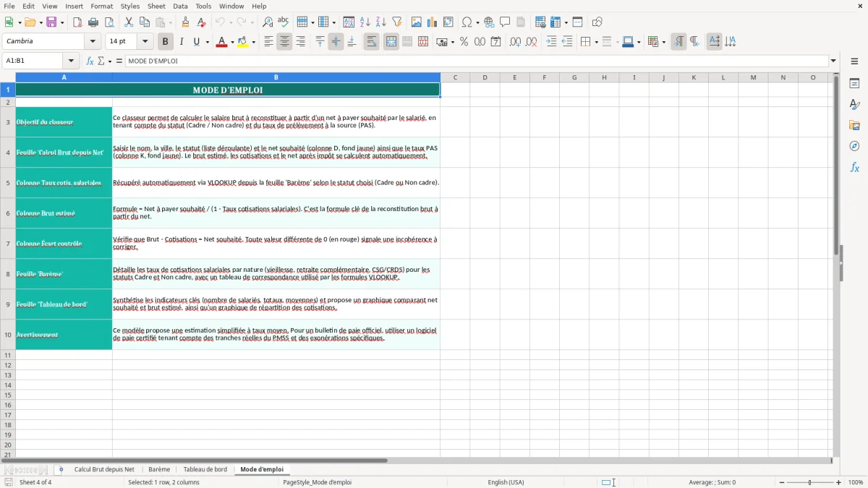Open the Sheet menu
The width and height of the screenshot is (868, 488).
(x=156, y=6)
